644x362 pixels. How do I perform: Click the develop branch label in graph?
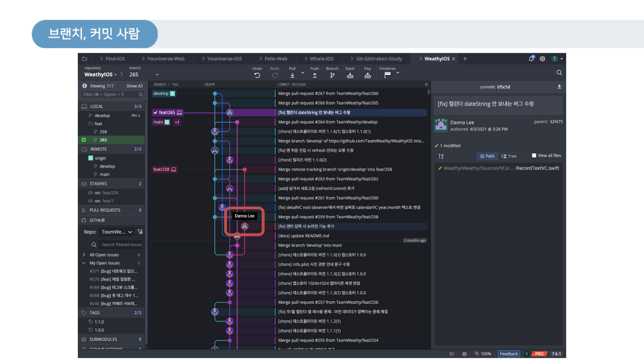(x=164, y=94)
